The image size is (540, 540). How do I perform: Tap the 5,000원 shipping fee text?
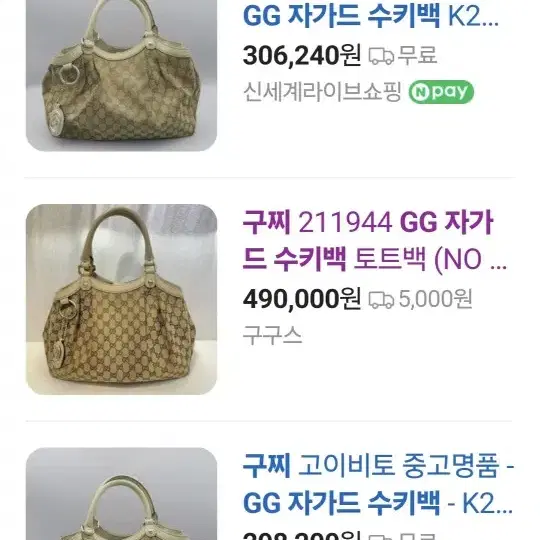pyautogui.click(x=435, y=299)
